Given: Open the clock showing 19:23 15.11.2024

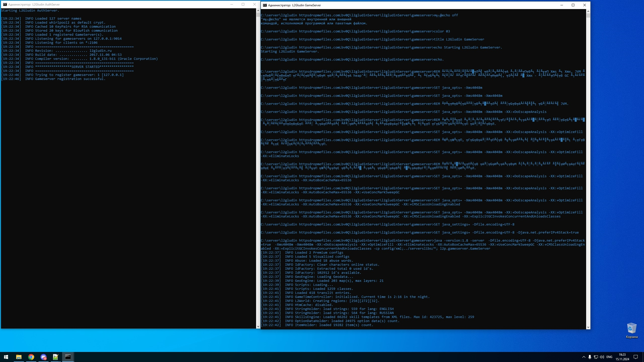Looking at the screenshot, I should [622, 357].
